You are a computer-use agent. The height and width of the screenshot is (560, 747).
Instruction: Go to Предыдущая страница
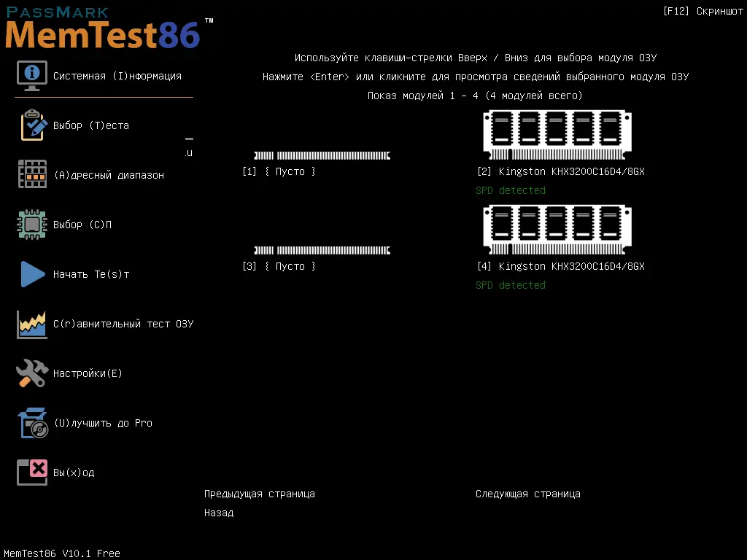coord(260,494)
